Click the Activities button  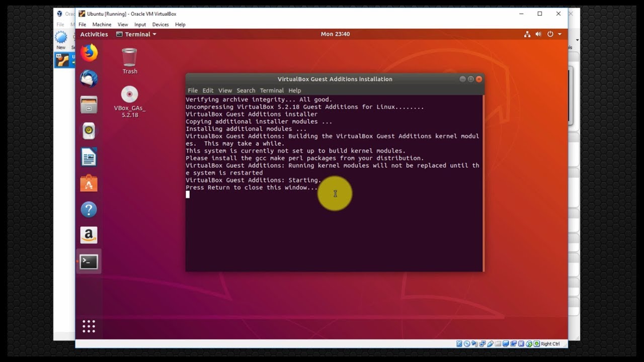pos(94,34)
